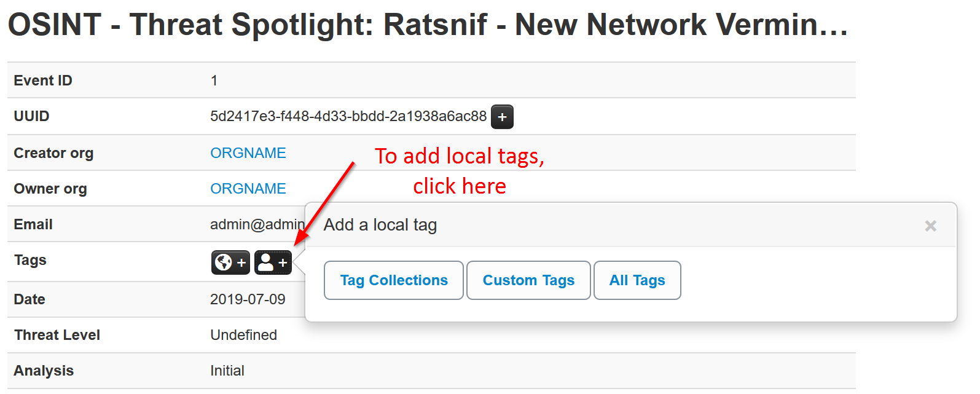Click the Add a local tag popup heading
Screen dimensions: 980x394
click(x=380, y=225)
